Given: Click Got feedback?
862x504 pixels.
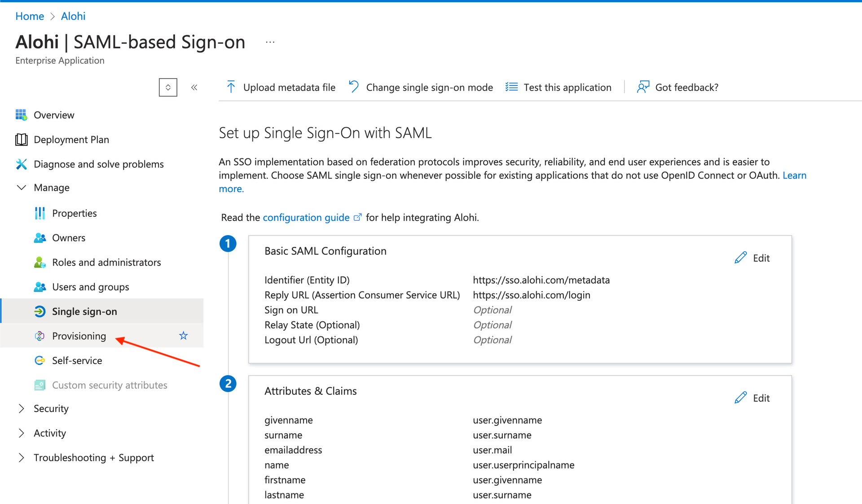Looking at the screenshot, I should click(x=678, y=87).
